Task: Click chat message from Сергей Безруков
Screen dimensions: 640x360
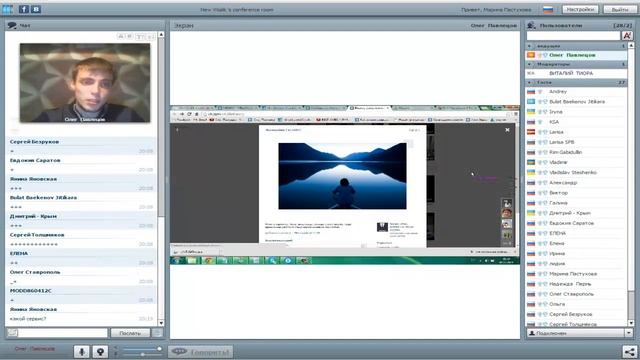Action: pyautogui.click(x=81, y=147)
